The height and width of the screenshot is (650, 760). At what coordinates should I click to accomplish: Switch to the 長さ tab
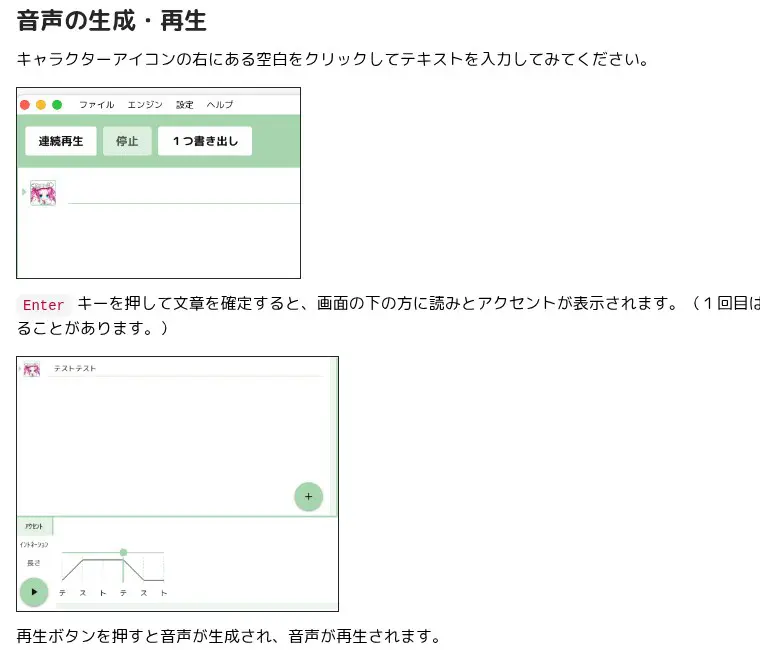coord(33,563)
